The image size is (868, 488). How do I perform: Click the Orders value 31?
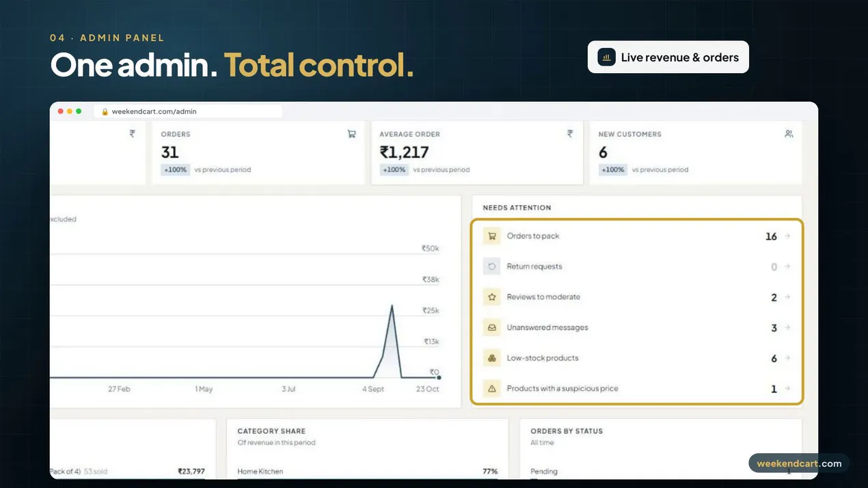(x=169, y=152)
